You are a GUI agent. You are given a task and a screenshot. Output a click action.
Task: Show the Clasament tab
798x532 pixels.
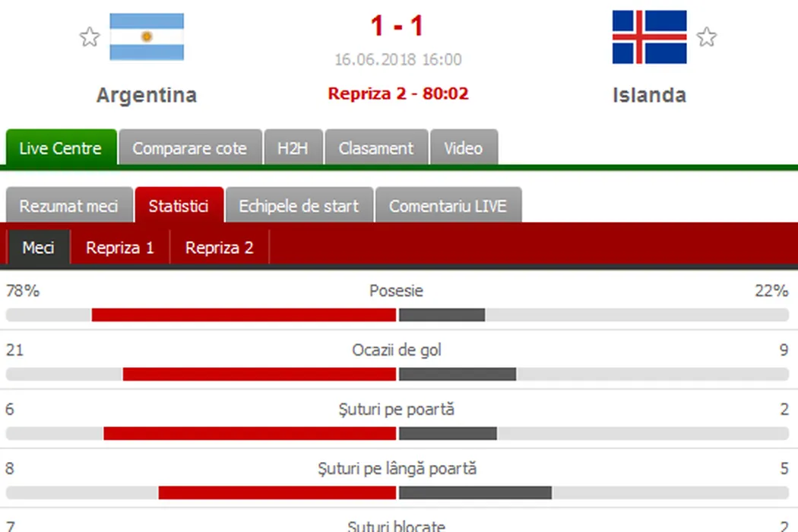coord(376,148)
